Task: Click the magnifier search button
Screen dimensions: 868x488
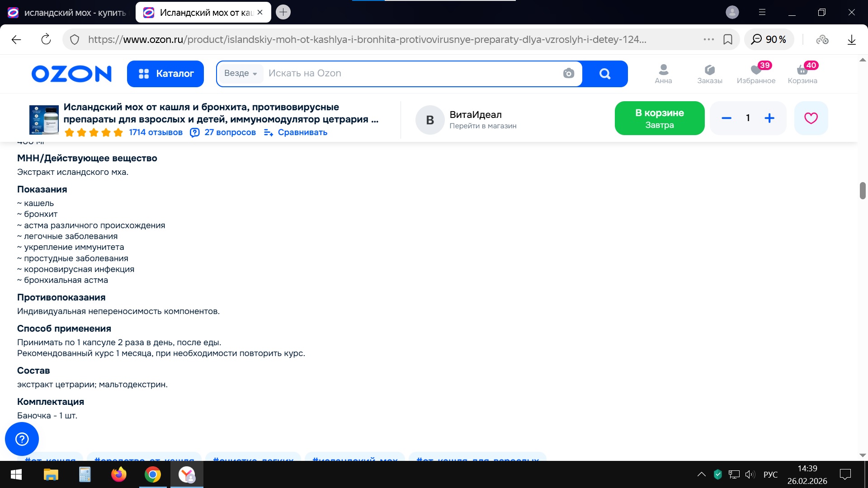Action: click(604, 74)
